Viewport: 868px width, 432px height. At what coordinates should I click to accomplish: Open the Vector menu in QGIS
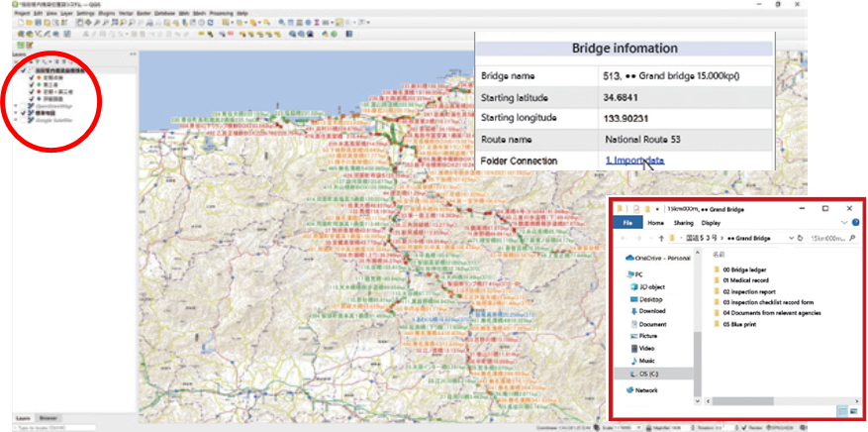pyautogui.click(x=122, y=15)
